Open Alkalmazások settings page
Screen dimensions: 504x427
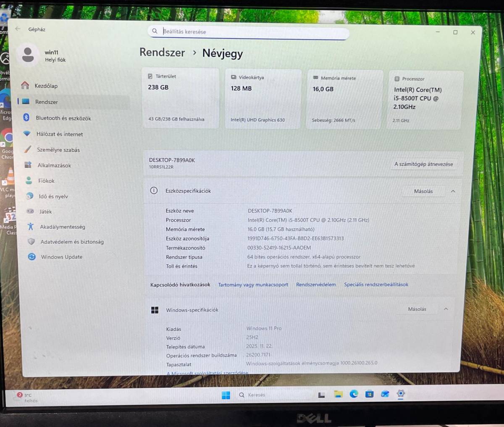coord(55,165)
